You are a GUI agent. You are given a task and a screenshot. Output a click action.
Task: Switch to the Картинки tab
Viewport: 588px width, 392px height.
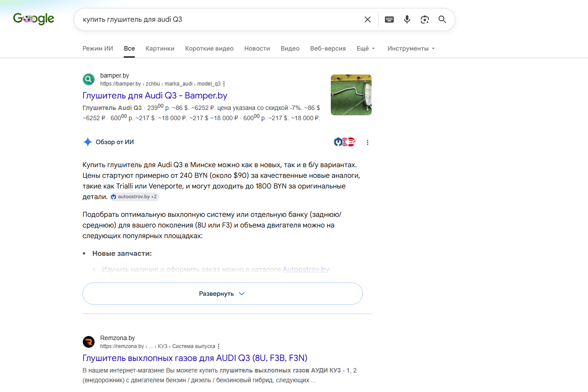click(x=160, y=48)
